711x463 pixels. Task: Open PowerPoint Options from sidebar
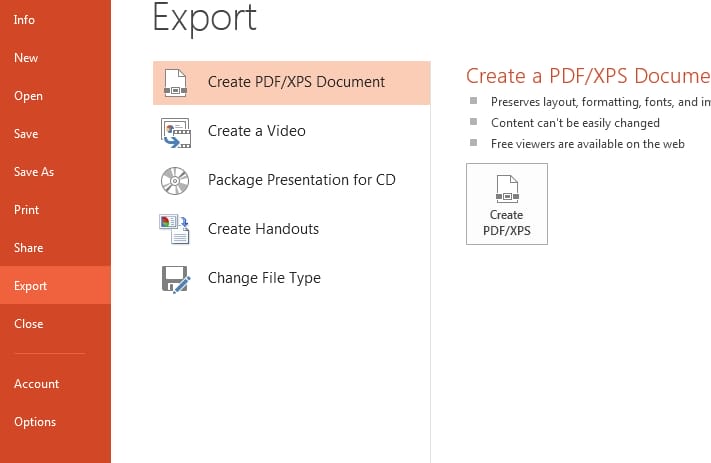[35, 422]
